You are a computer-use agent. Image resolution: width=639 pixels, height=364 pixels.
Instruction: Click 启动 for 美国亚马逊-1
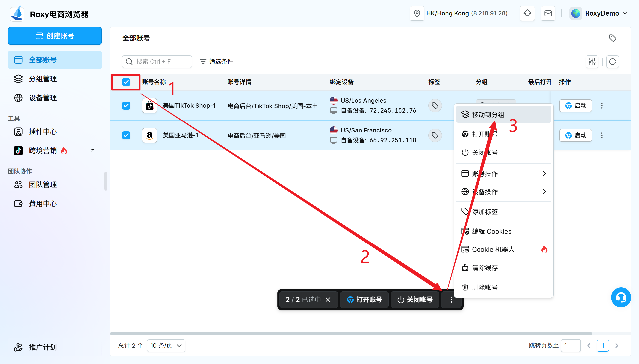[x=576, y=135]
